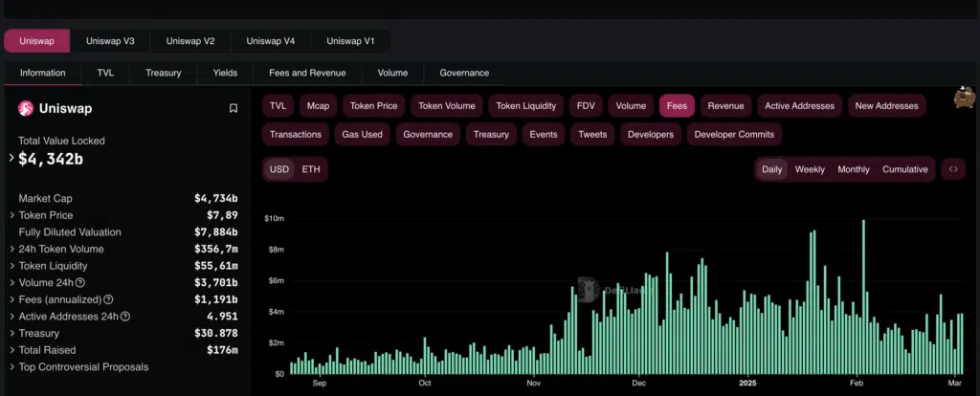
Task: Toggle the Developers chart metric
Action: pos(651,134)
